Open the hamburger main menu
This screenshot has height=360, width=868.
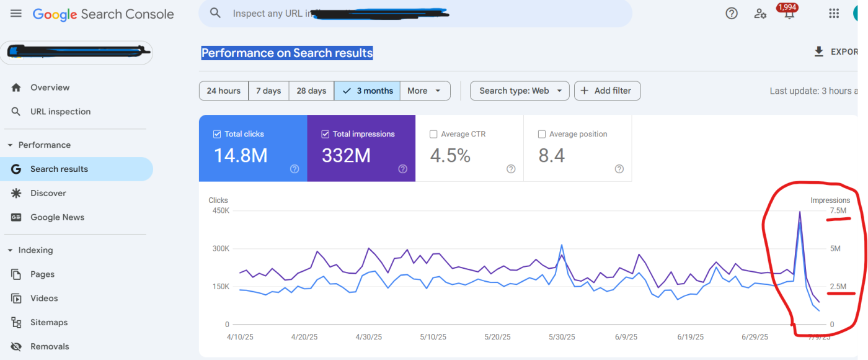click(16, 13)
